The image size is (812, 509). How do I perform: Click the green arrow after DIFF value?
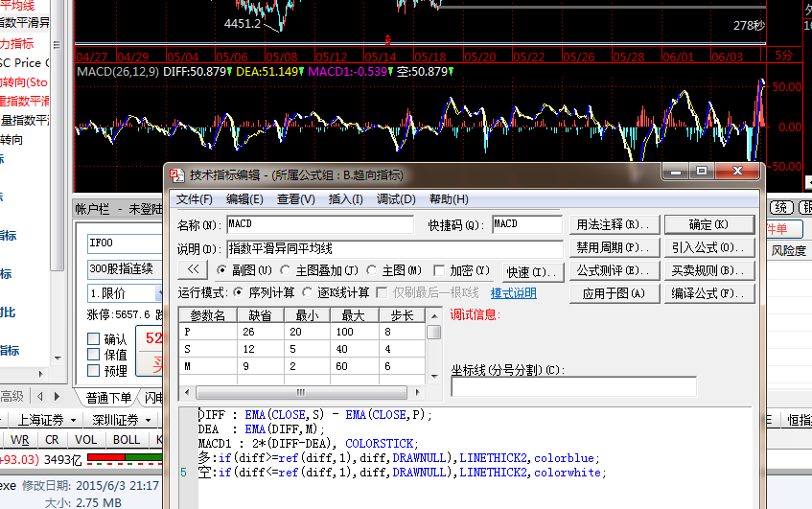point(228,71)
